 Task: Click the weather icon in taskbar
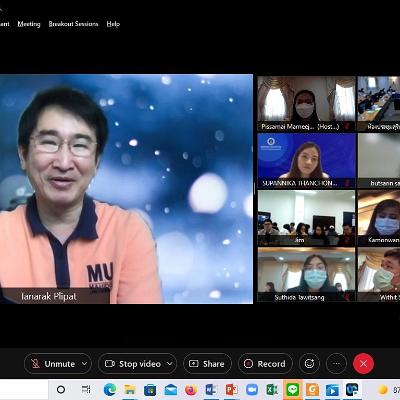383,389
